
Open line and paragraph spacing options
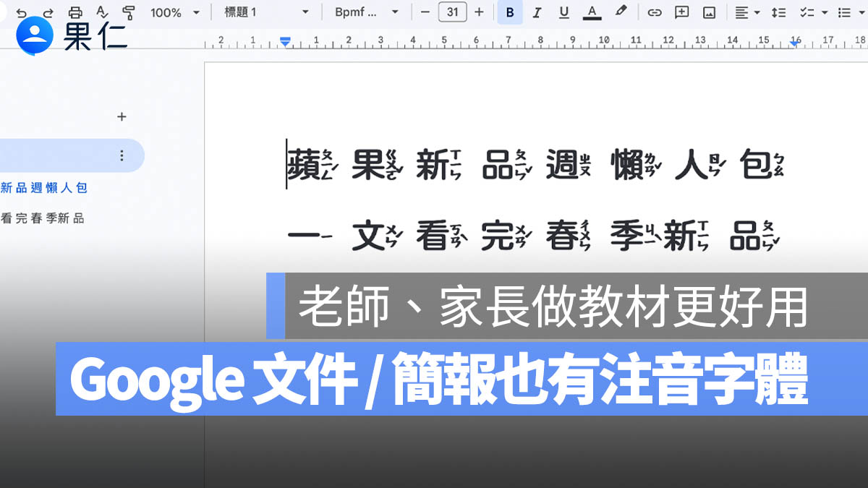pos(778,12)
